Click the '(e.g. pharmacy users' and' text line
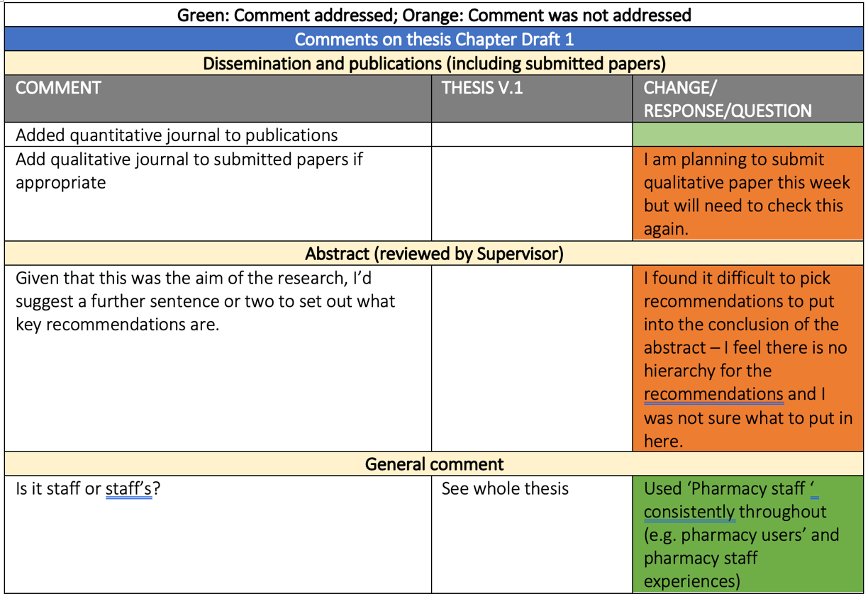The width and height of the screenshot is (868, 594). 741,534
